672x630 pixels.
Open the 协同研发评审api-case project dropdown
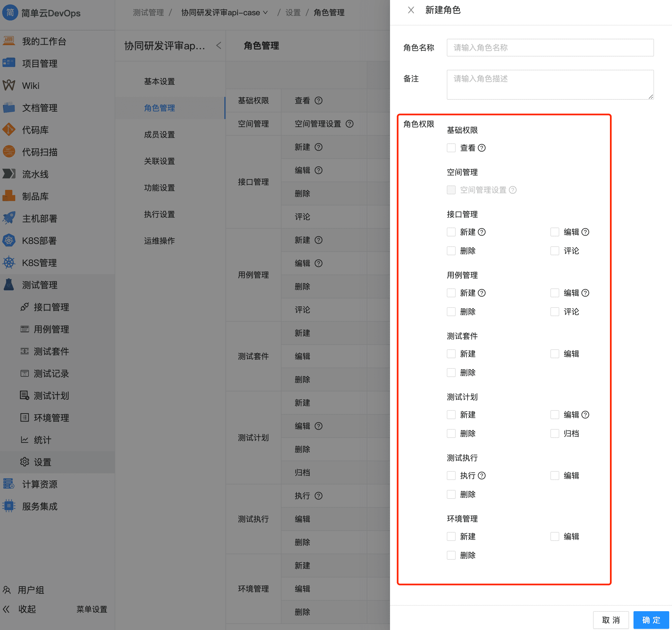(225, 12)
